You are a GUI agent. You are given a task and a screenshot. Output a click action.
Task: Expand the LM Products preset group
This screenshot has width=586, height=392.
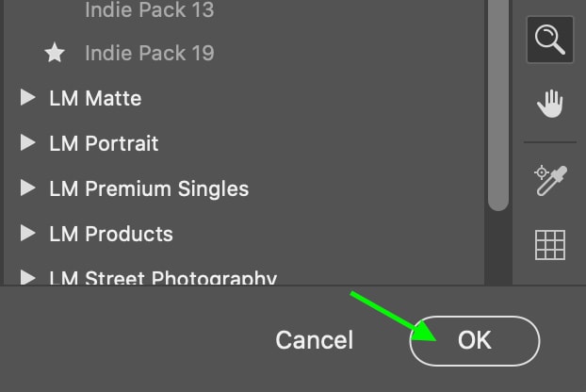(28, 233)
